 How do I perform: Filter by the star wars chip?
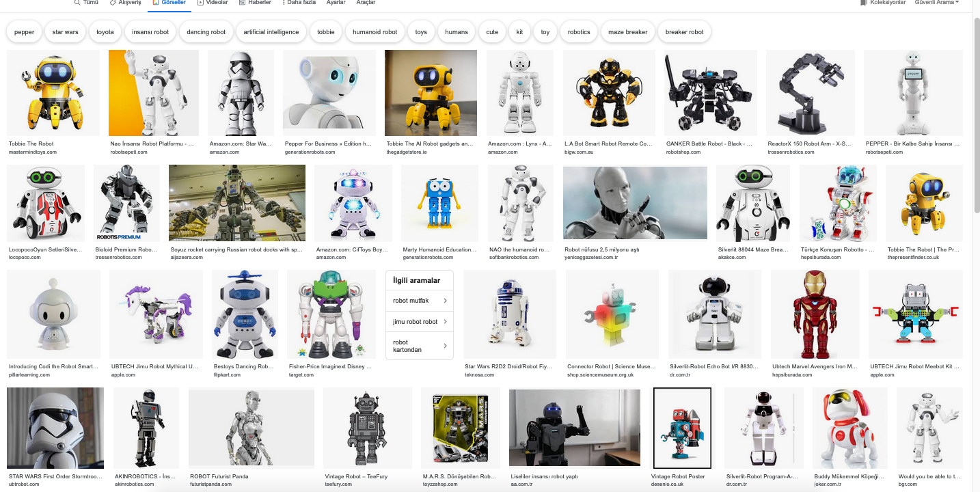(x=66, y=32)
